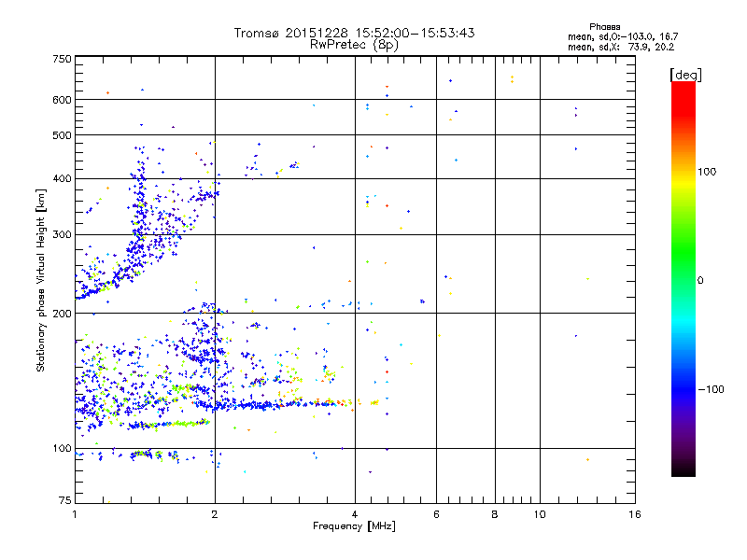Click the "100" label beside the color bar
The image size is (747, 560).
[x=707, y=172]
